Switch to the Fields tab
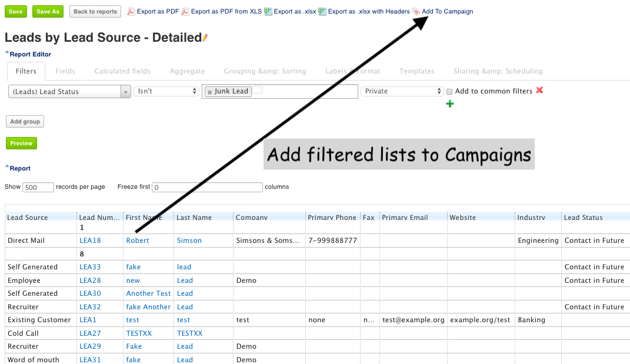Screen dimensions: 630x364 [65, 71]
